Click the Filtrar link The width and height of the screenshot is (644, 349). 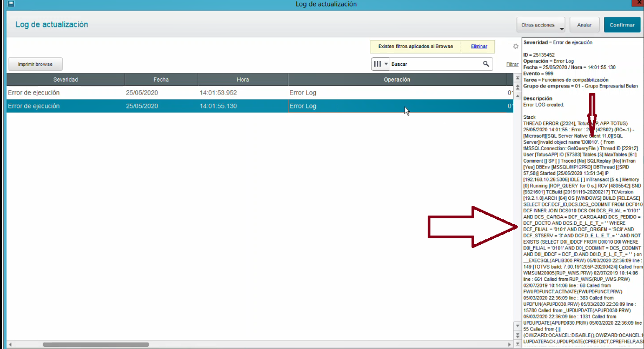coord(512,64)
